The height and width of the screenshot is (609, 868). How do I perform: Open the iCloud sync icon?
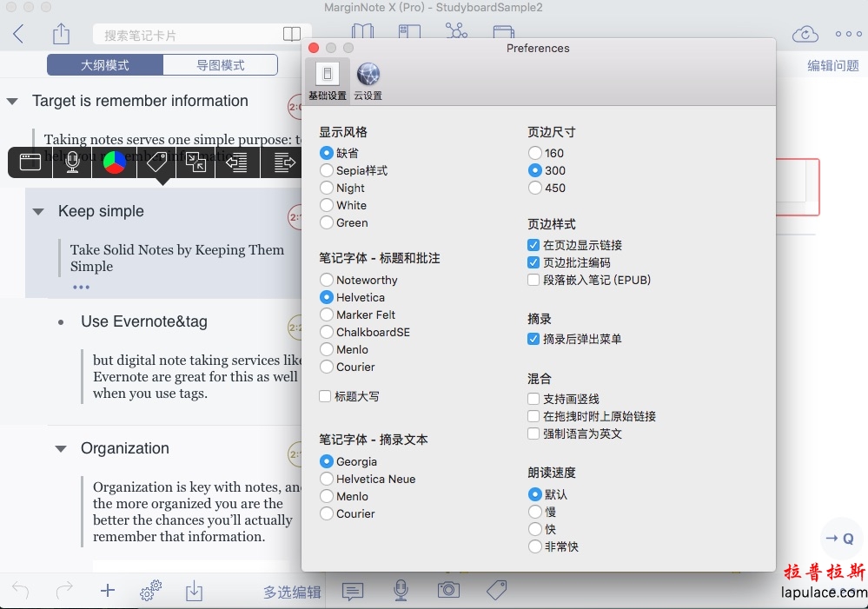click(805, 35)
